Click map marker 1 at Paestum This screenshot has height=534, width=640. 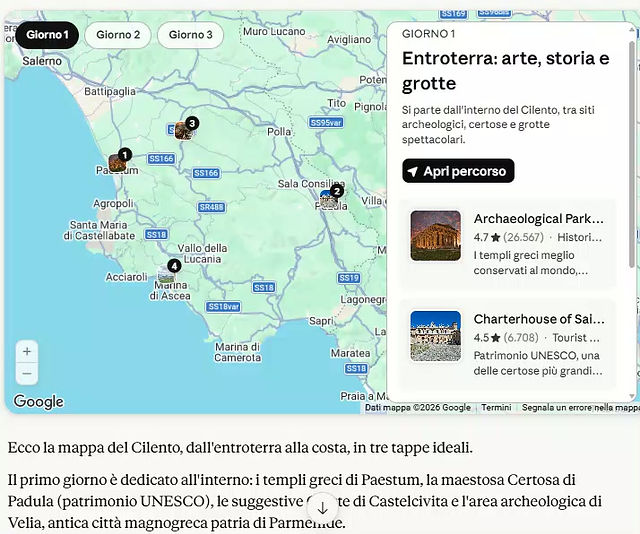[120, 160]
